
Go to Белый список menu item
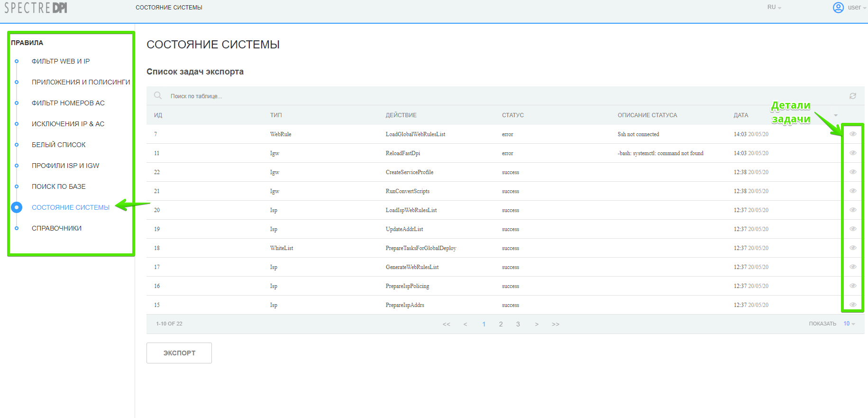(x=59, y=145)
